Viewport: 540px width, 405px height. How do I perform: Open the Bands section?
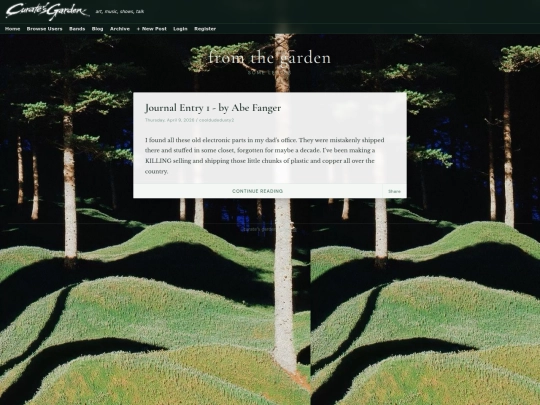tap(77, 29)
